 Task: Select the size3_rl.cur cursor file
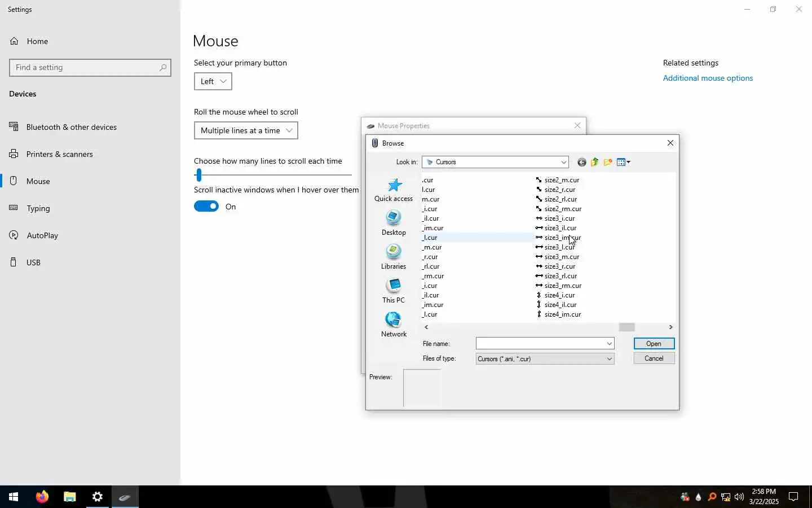click(556, 276)
